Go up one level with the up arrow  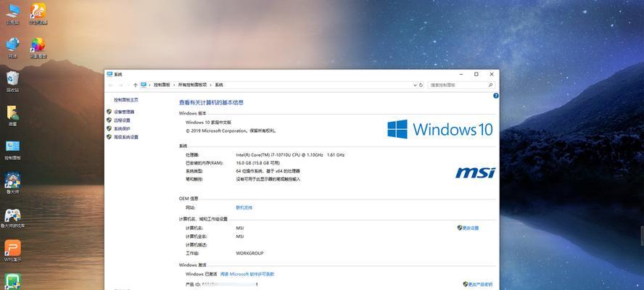[135, 85]
